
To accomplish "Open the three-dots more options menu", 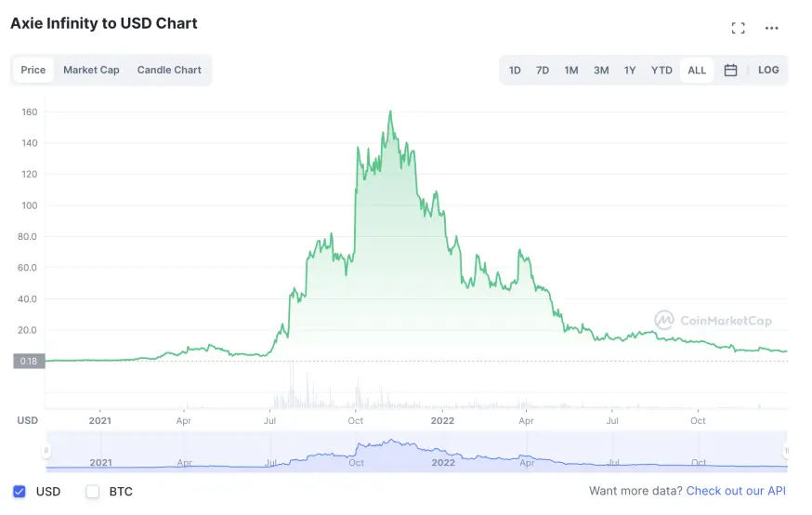I will coord(772,28).
